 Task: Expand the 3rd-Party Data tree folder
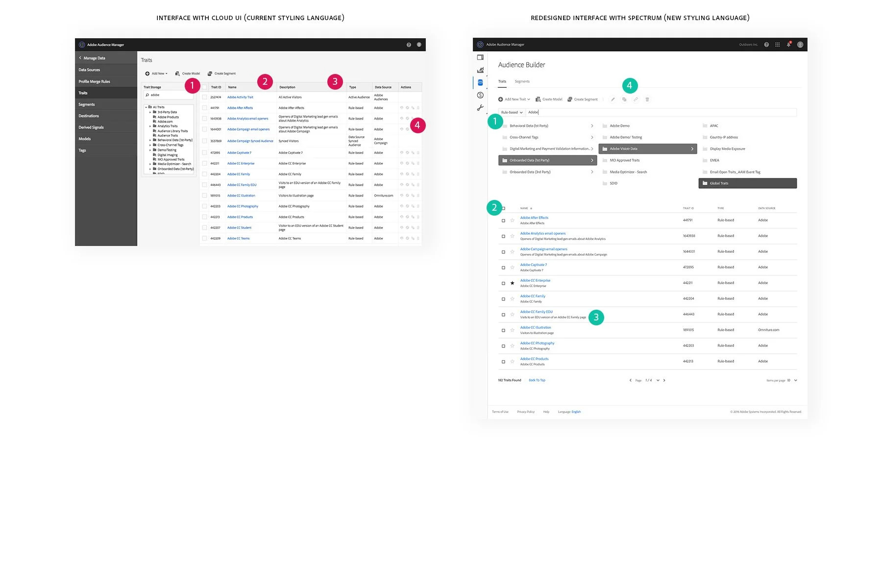click(x=150, y=112)
